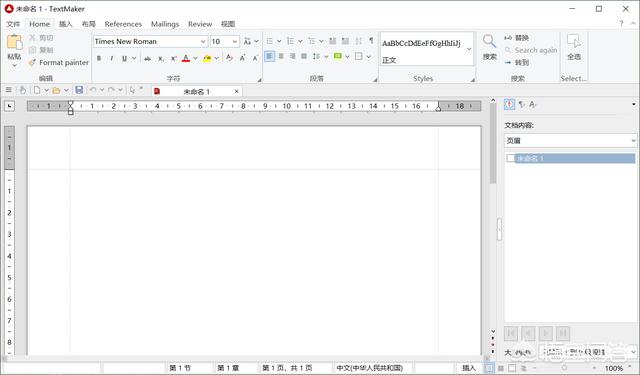Viewport: 640px width, 375px height.
Task: Click the hamburger menu icon in quick toolbar
Action: [9, 90]
